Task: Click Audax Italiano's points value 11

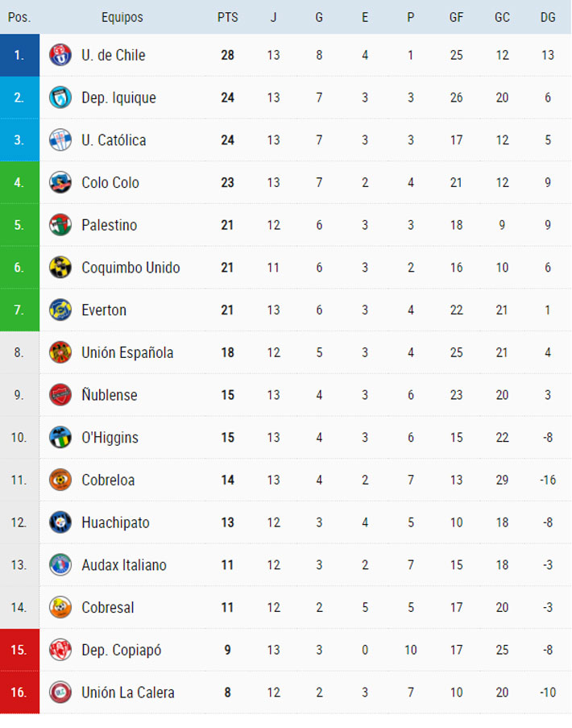Action: coord(228,565)
